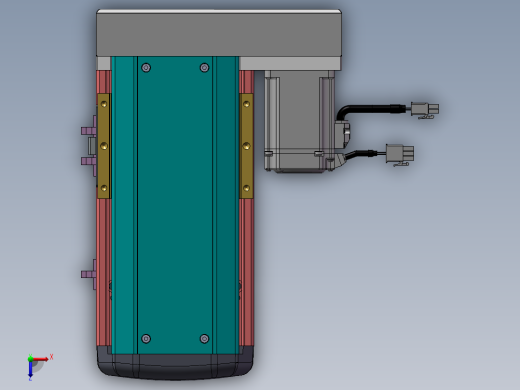Click middle screw on right brass strip
Viewport: 520px width, 390px height.
click(247, 146)
